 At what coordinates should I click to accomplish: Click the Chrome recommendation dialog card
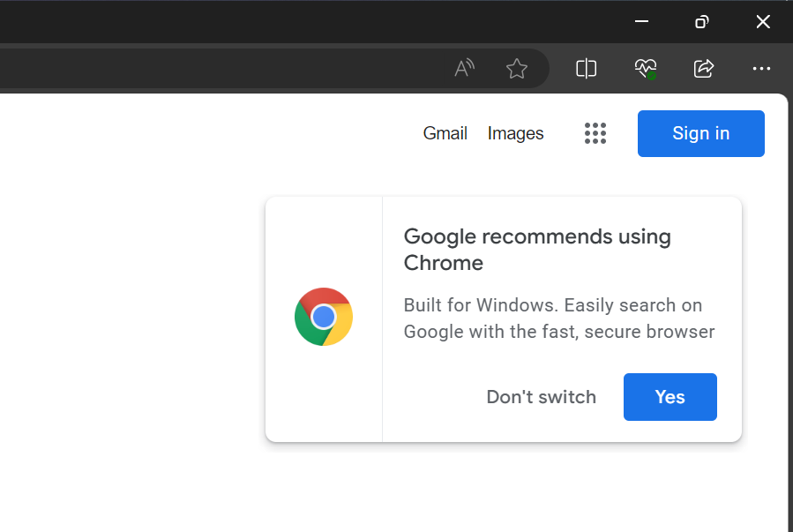[x=503, y=319]
